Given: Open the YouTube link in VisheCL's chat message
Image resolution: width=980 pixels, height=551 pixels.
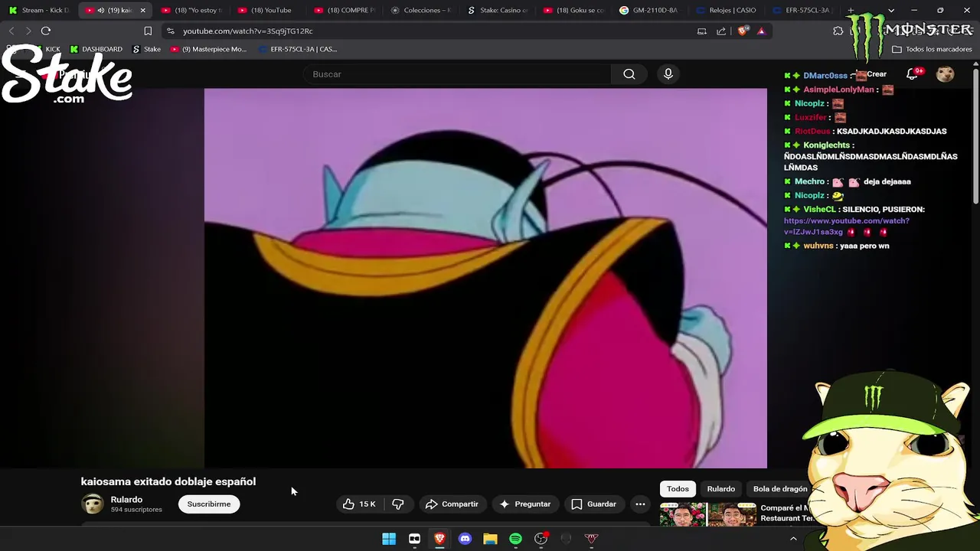Looking at the screenshot, I should [x=847, y=226].
